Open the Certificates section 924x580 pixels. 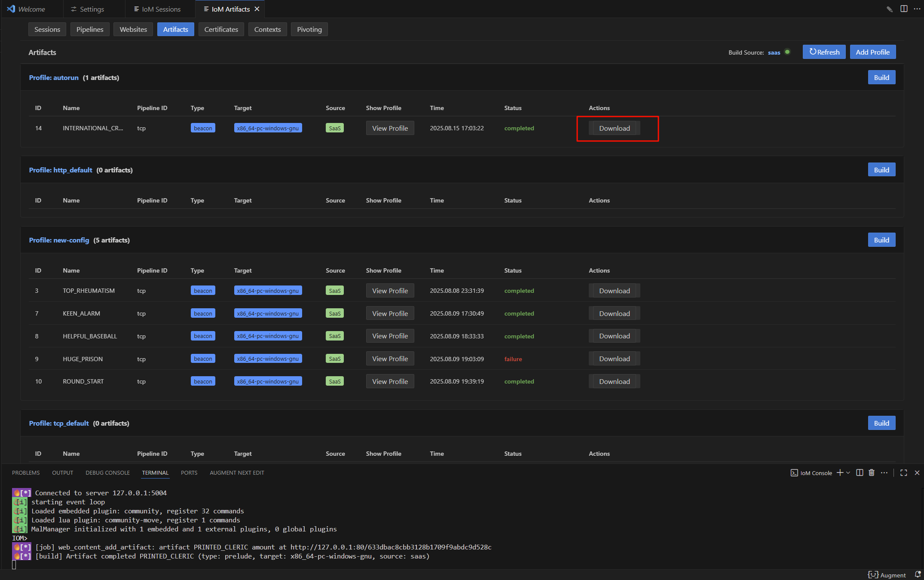click(x=221, y=29)
